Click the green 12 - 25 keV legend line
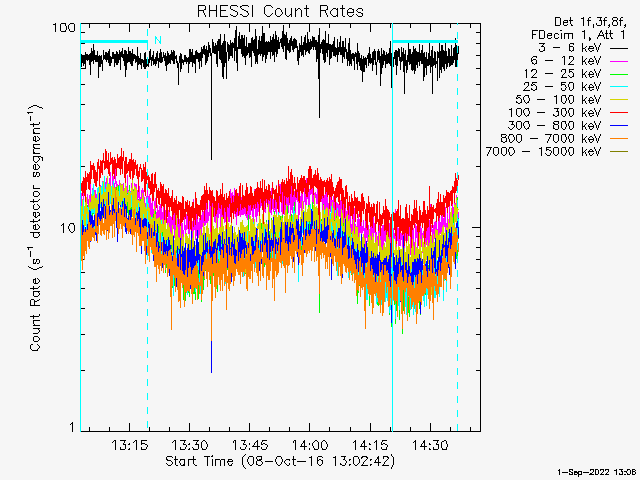 click(x=618, y=75)
